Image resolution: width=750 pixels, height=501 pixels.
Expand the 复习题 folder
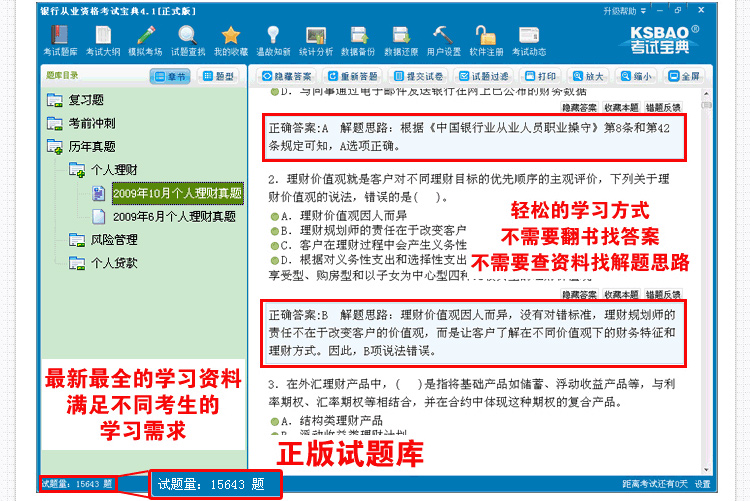pyautogui.click(x=75, y=100)
